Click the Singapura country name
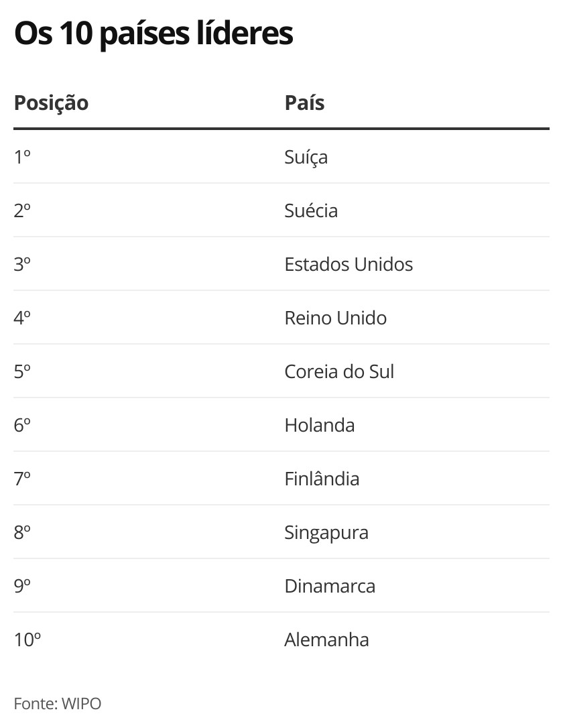The width and height of the screenshot is (563, 728). [326, 533]
